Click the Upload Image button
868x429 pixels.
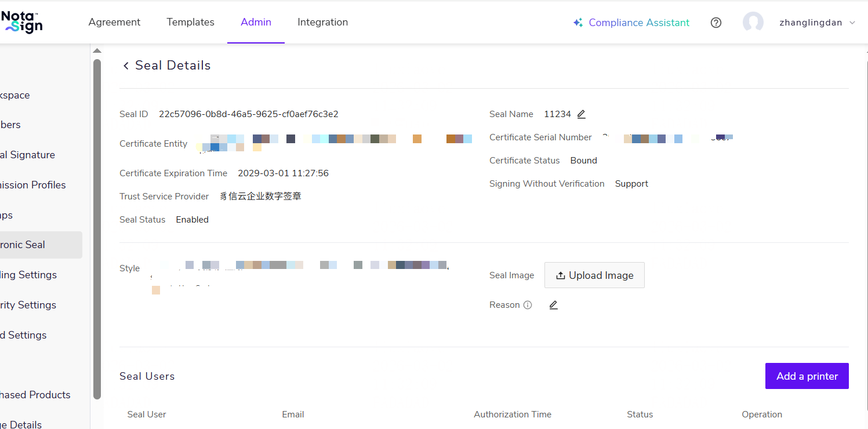click(594, 275)
